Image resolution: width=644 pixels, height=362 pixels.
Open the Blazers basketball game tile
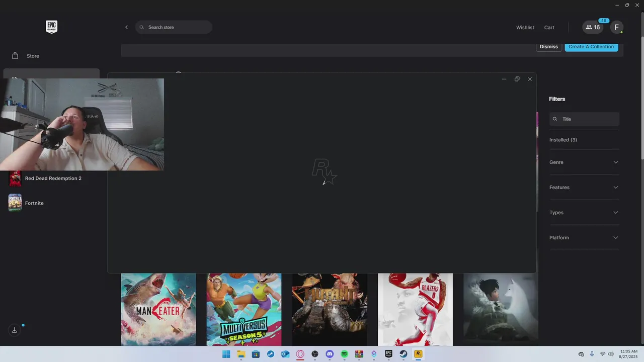415,309
